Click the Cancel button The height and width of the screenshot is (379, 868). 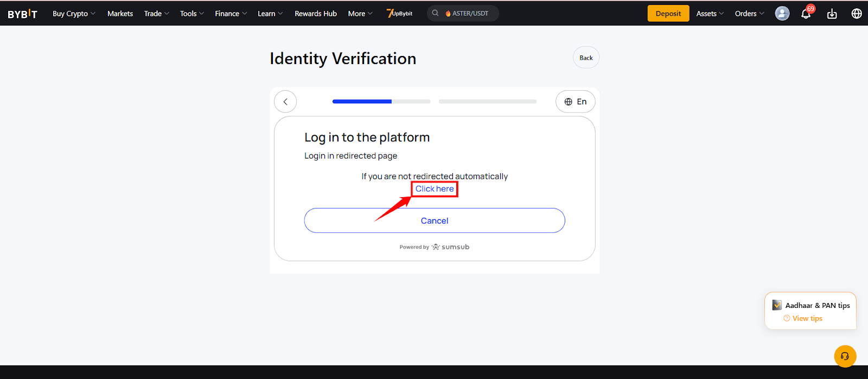coord(435,220)
